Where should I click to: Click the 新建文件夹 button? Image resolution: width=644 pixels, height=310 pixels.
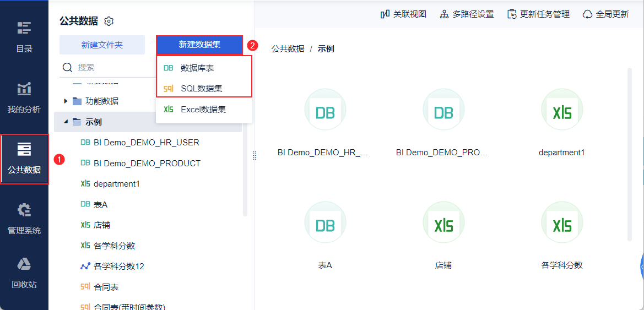coord(102,45)
